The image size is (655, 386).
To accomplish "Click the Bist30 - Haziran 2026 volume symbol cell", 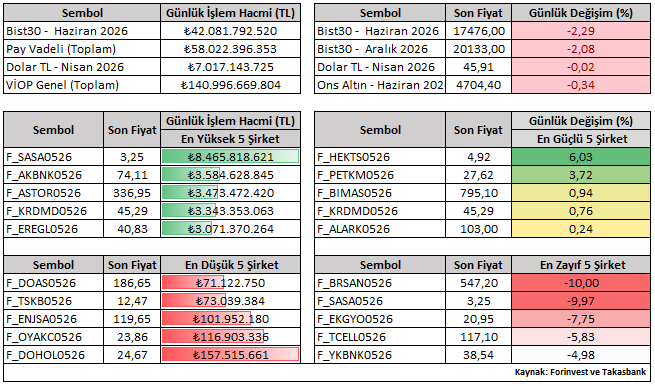I will tap(82, 31).
